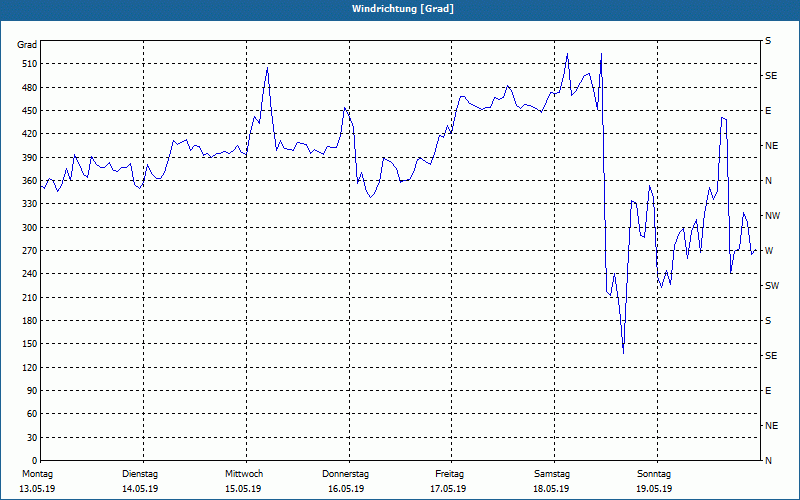Click the 480 value on the degree axis
Image resolution: width=800 pixels, height=500 pixels.
pos(30,88)
